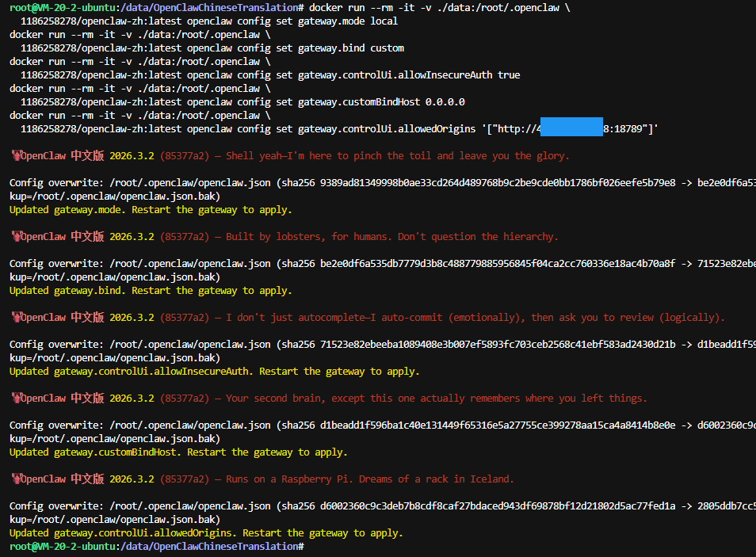Click the "Updated gateway.bind" status message

[x=151, y=291]
